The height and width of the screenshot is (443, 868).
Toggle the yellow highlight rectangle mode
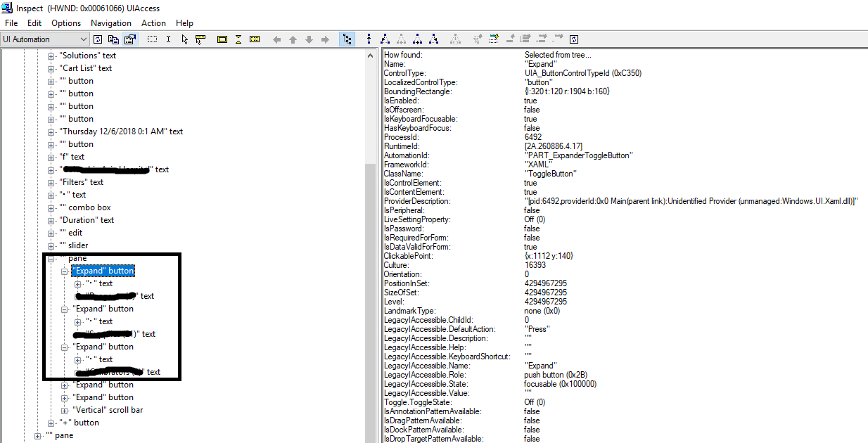tap(221, 39)
